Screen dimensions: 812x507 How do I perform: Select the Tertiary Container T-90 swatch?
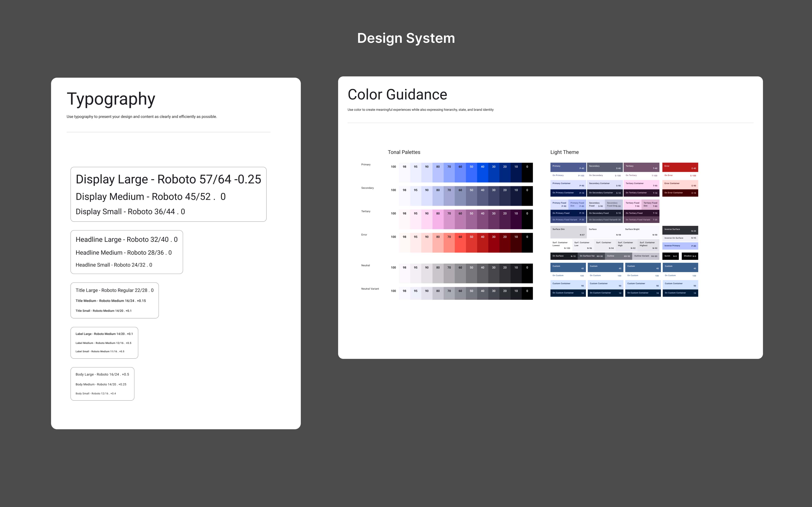point(641,184)
